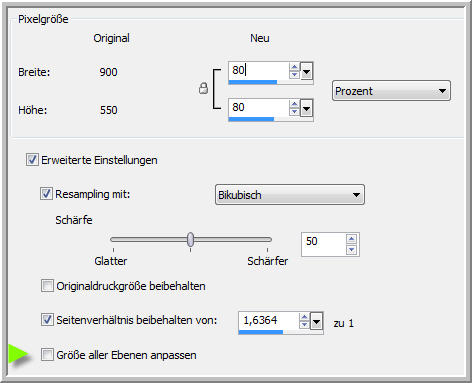Increase Seitenverhältnis value with up arrow
This screenshot has height=383, width=472.
(x=304, y=317)
